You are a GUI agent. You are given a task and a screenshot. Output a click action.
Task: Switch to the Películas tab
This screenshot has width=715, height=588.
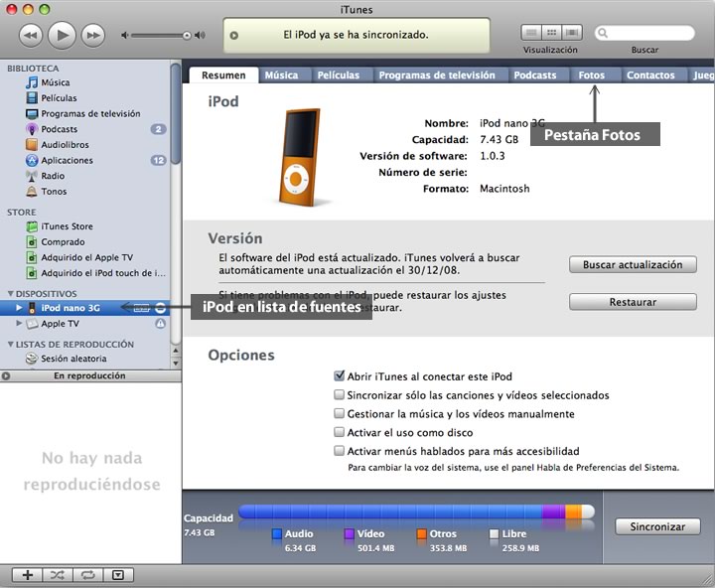339,75
